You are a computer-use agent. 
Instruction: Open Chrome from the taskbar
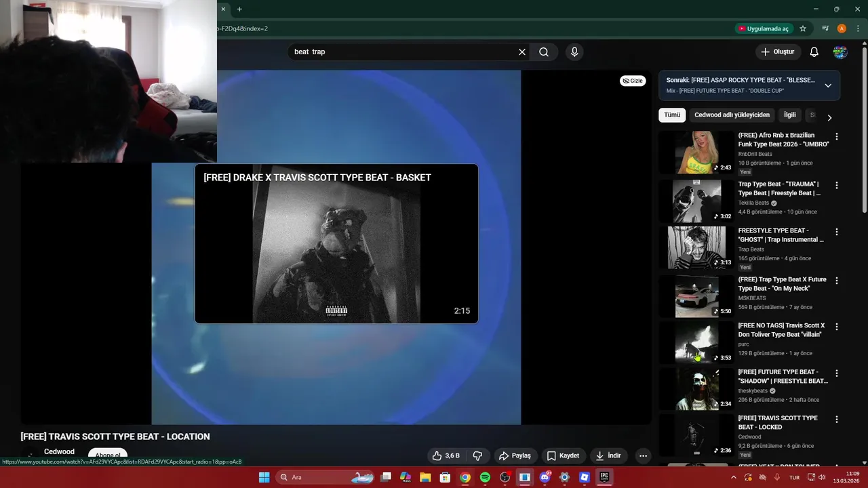point(465,477)
